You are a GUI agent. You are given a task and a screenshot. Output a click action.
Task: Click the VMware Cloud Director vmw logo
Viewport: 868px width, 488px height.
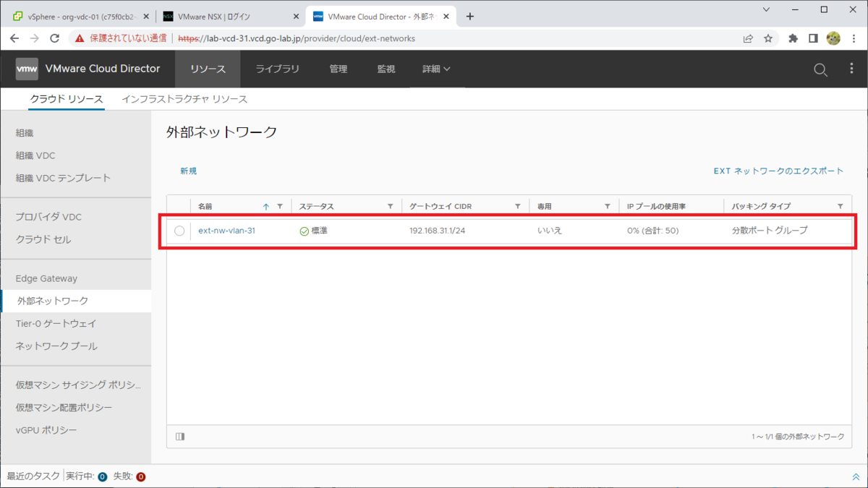click(27, 69)
